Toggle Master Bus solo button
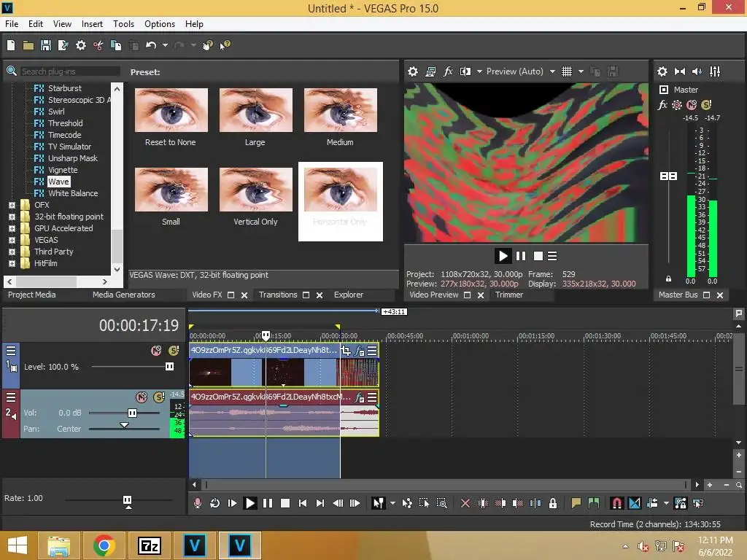Image resolution: width=747 pixels, height=560 pixels. [x=706, y=105]
